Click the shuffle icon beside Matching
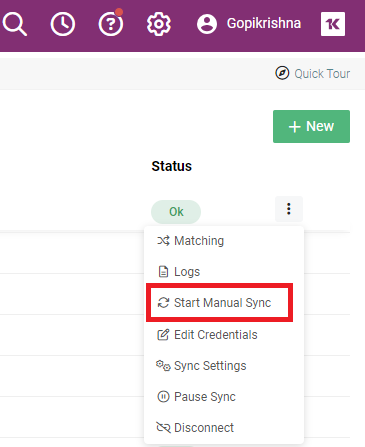Viewport: 365px width, 447px height. (163, 241)
